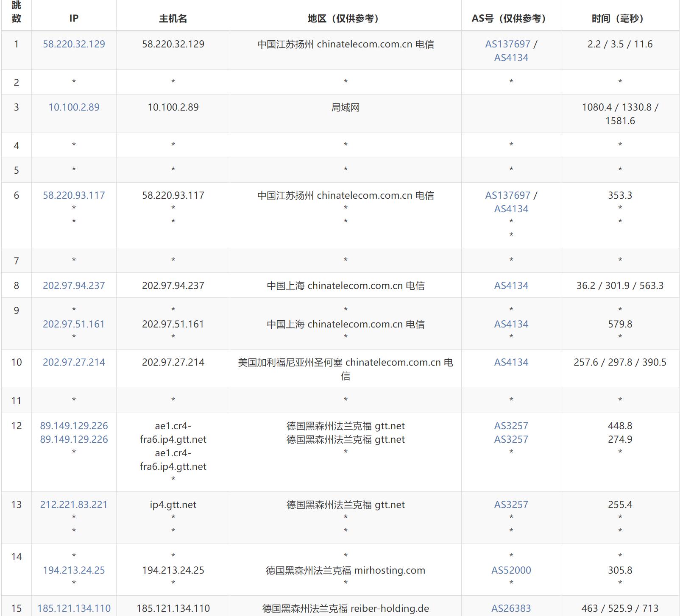Select hostname 194.213.24.25 cell
The image size is (680, 616).
pos(173,570)
